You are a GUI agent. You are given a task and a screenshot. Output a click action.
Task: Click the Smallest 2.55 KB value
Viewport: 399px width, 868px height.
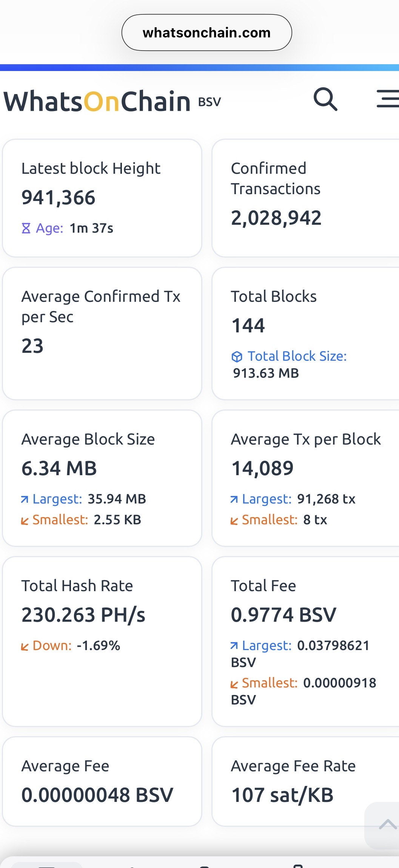(117, 520)
